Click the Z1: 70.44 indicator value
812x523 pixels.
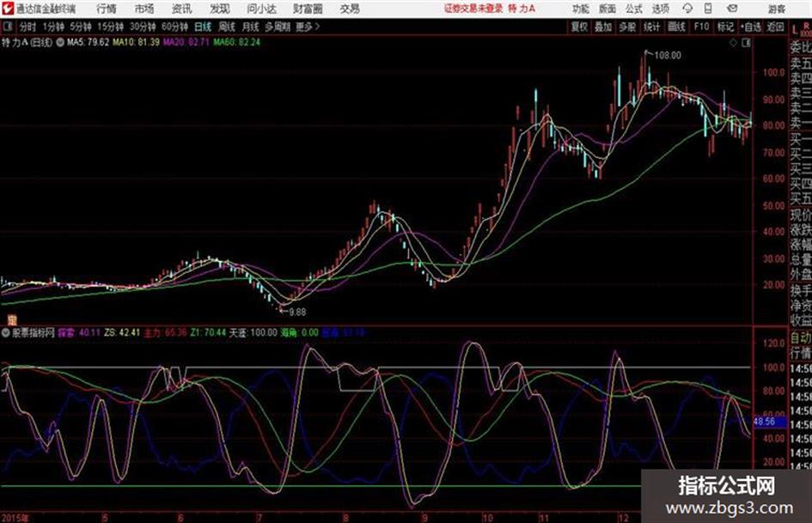208,332
